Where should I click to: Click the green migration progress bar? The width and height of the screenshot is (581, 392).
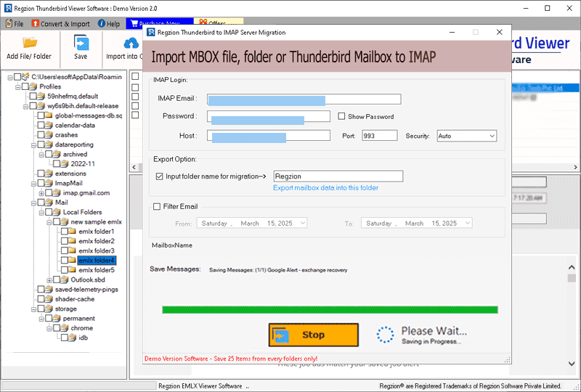click(x=330, y=310)
